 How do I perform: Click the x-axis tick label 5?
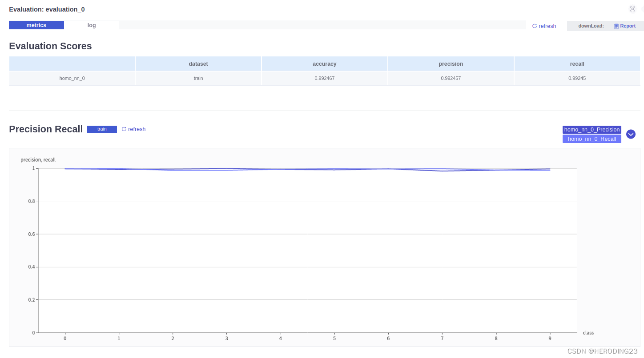pos(334,338)
